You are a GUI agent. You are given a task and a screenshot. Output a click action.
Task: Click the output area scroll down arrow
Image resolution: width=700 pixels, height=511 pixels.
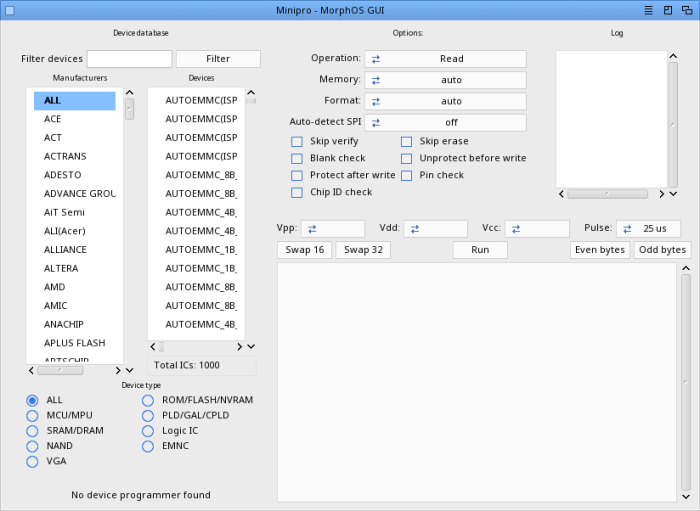point(686,496)
